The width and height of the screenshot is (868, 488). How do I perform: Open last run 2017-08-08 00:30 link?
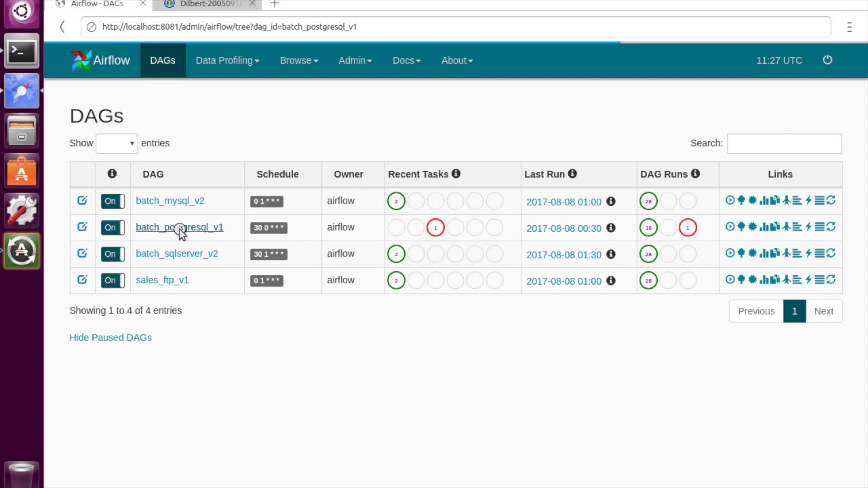point(564,228)
